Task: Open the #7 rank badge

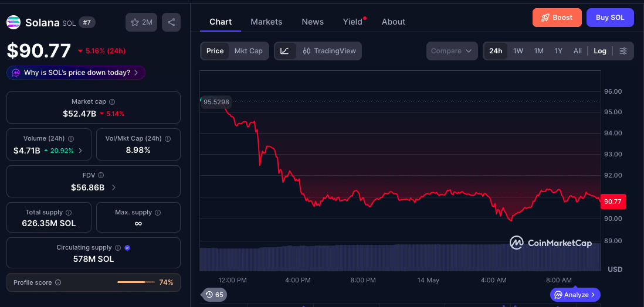Action: (87, 22)
